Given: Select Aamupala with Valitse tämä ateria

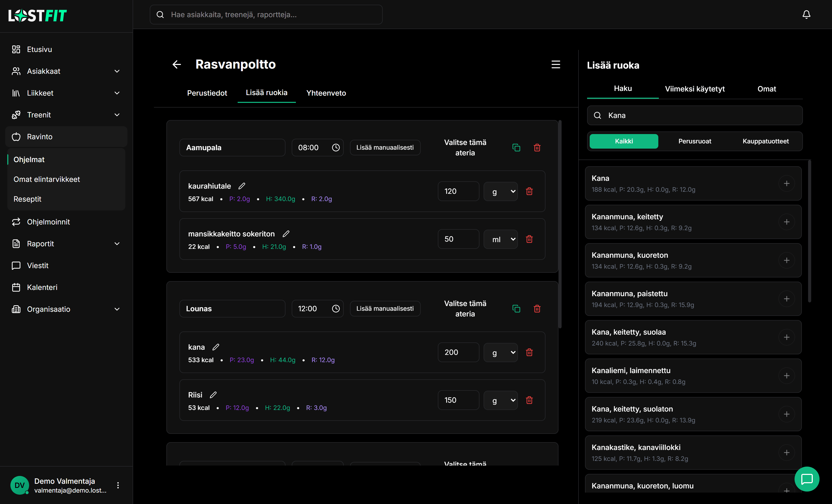Looking at the screenshot, I should [x=465, y=147].
